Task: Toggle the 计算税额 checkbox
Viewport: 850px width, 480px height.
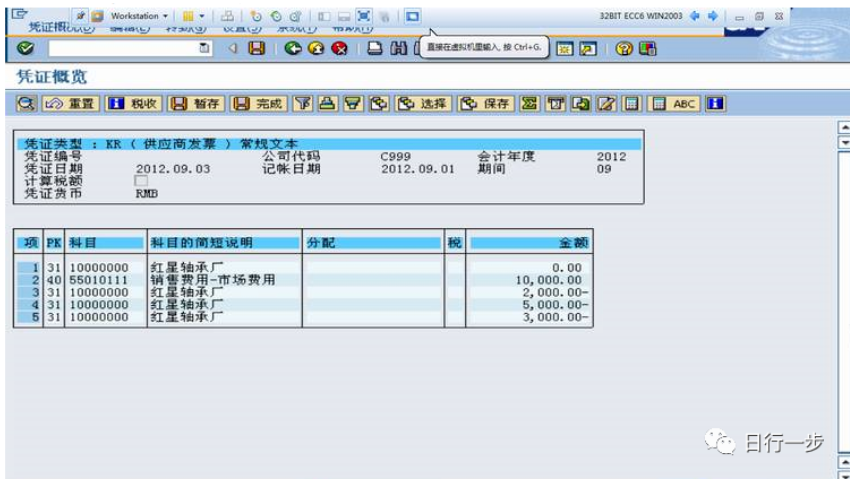Action: click(x=141, y=181)
